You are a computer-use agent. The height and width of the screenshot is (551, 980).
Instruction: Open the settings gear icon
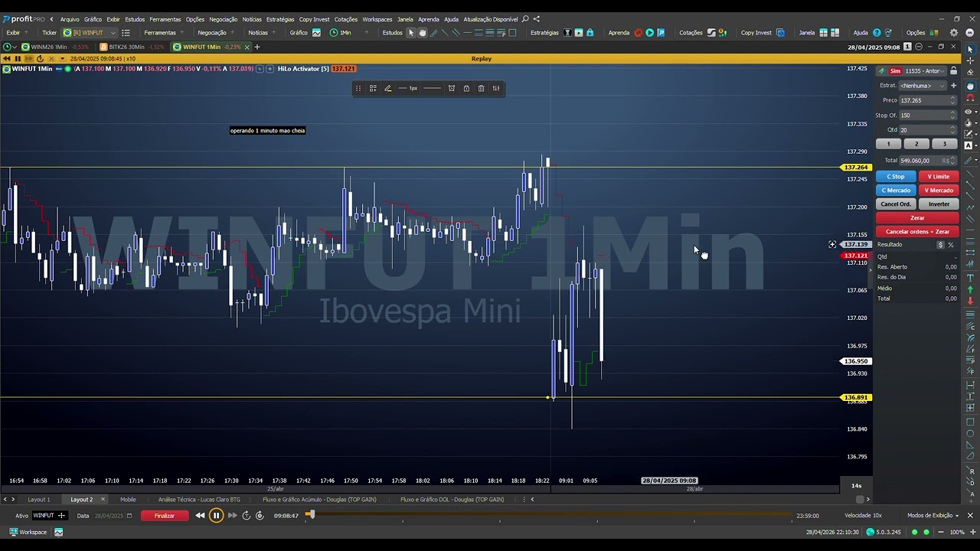point(954,33)
